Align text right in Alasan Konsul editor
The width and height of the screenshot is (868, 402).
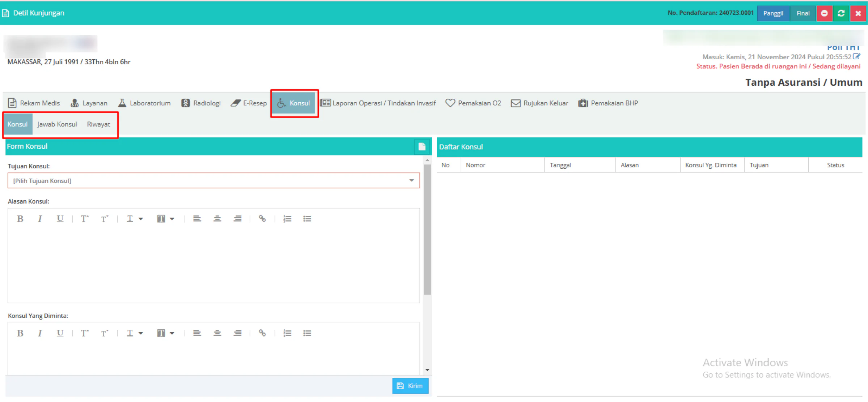click(237, 219)
